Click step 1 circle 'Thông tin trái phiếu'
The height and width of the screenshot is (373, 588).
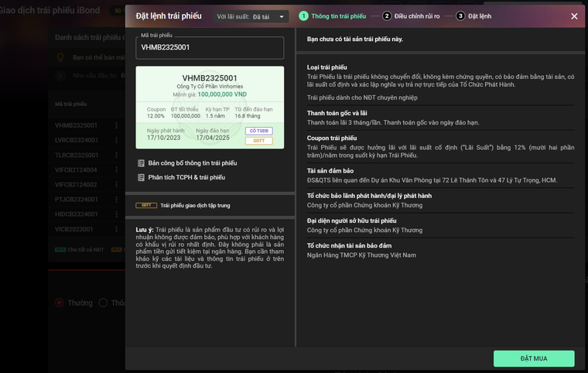point(304,16)
